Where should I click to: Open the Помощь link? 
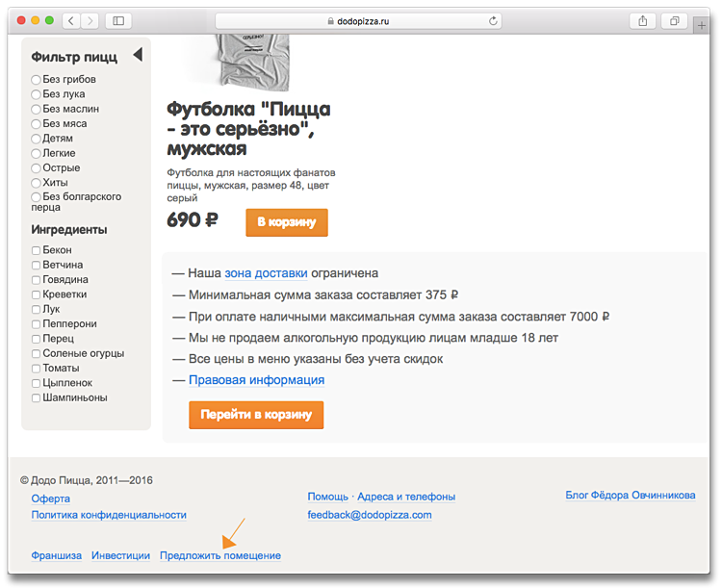click(328, 497)
